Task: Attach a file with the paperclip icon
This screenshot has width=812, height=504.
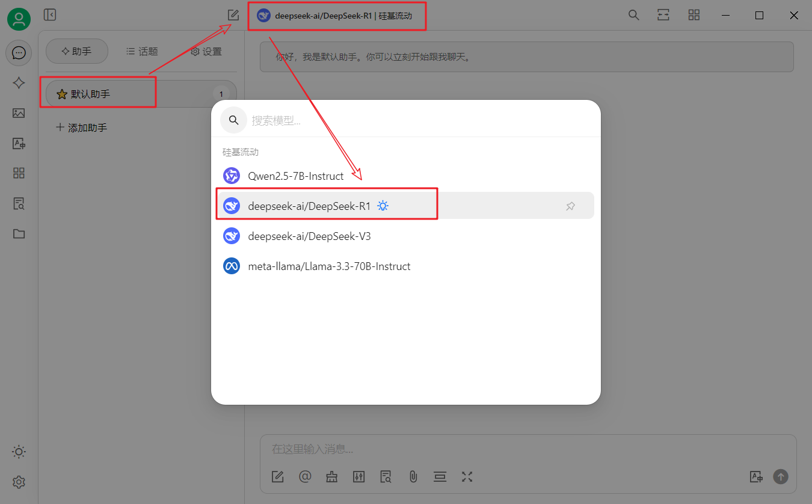Action: [413, 477]
